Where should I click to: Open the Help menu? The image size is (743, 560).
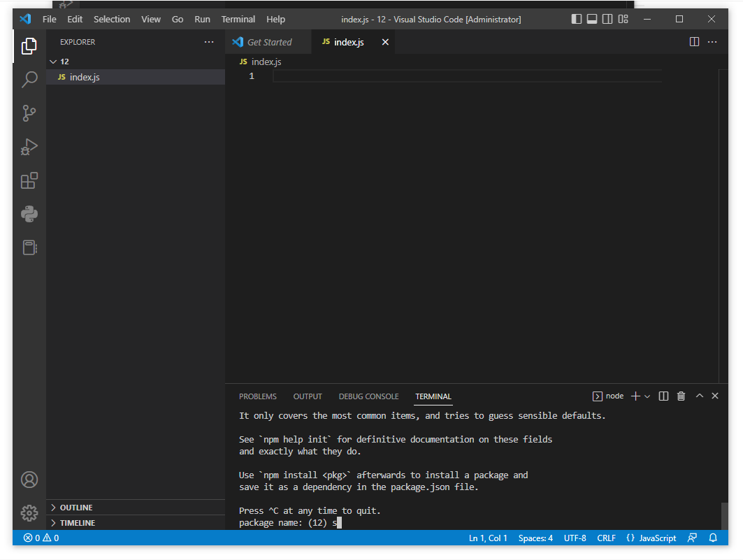point(275,19)
